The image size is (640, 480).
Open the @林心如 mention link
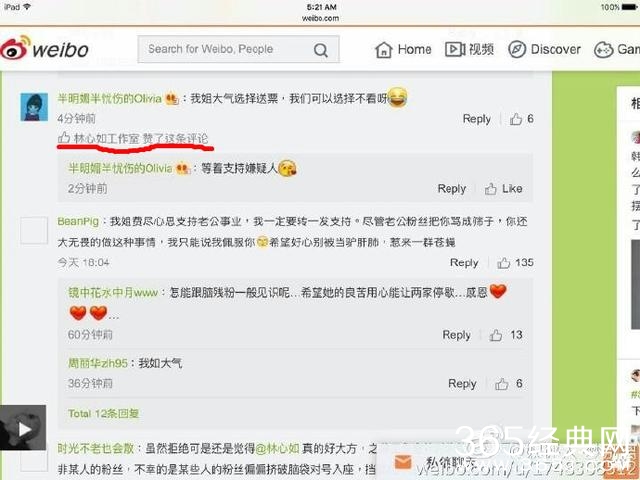click(x=278, y=449)
